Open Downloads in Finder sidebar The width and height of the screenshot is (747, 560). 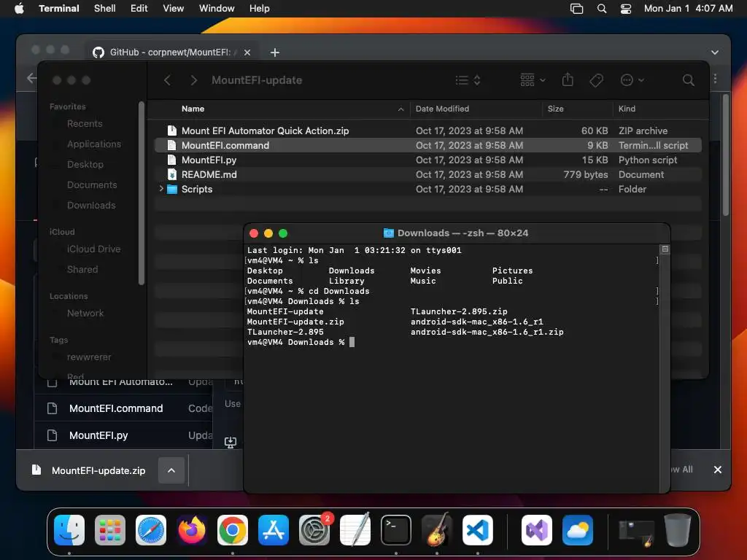[x=91, y=205]
